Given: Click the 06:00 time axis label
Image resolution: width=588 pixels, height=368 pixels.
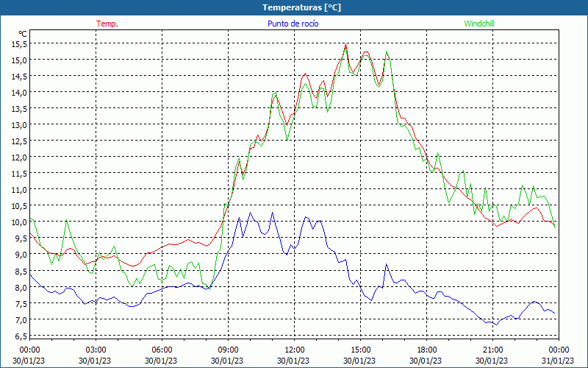Looking at the screenshot, I should click(x=162, y=350).
